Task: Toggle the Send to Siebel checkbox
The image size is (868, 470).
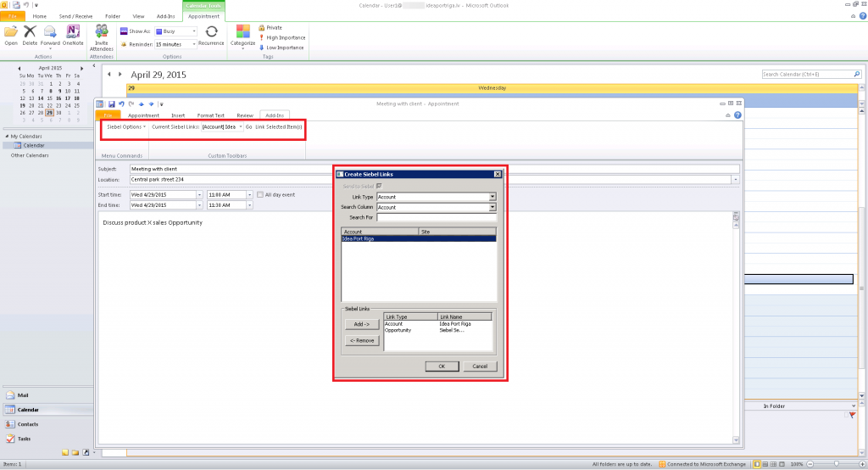Action: coord(379,187)
